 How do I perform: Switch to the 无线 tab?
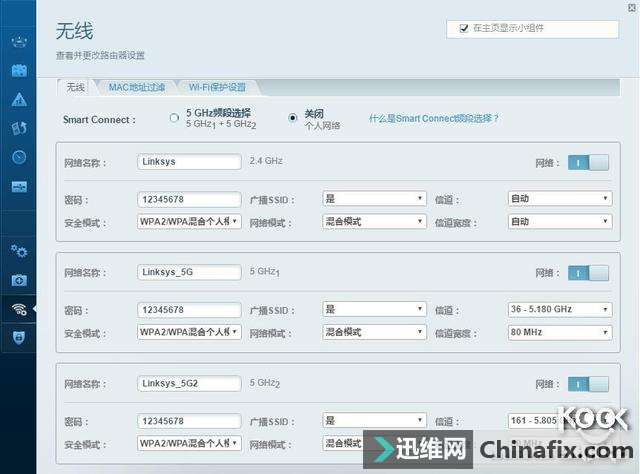[x=76, y=87]
